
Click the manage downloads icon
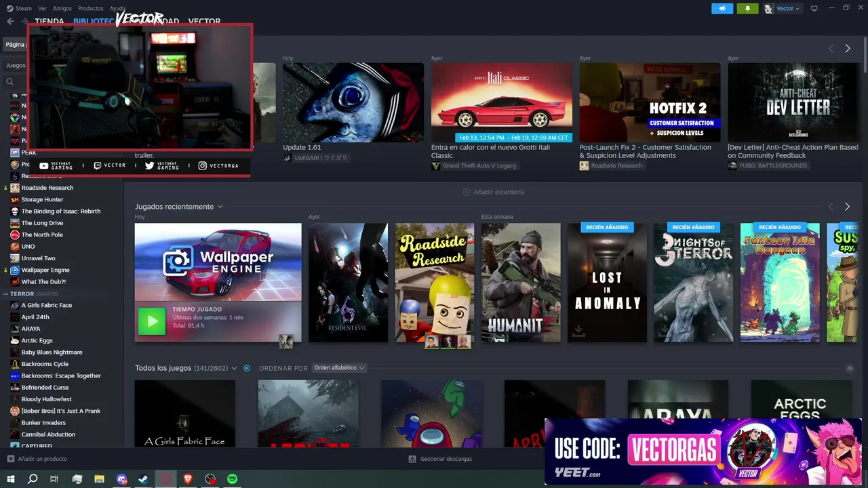coord(412,459)
